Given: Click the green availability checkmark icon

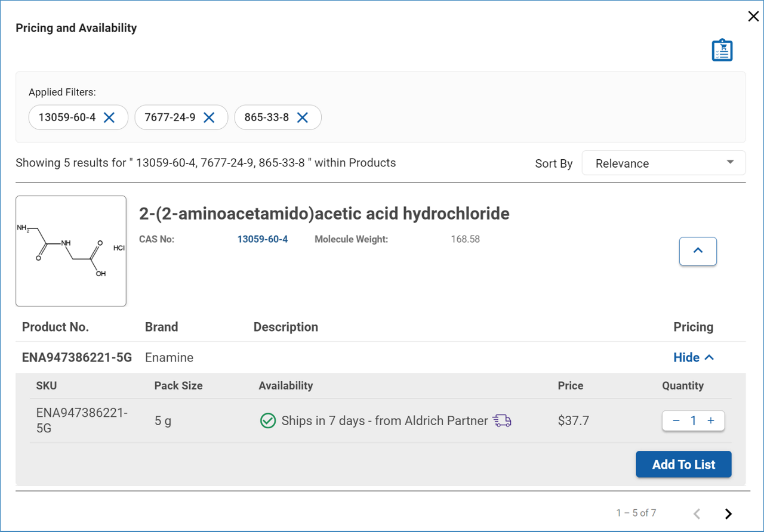Looking at the screenshot, I should pos(268,421).
